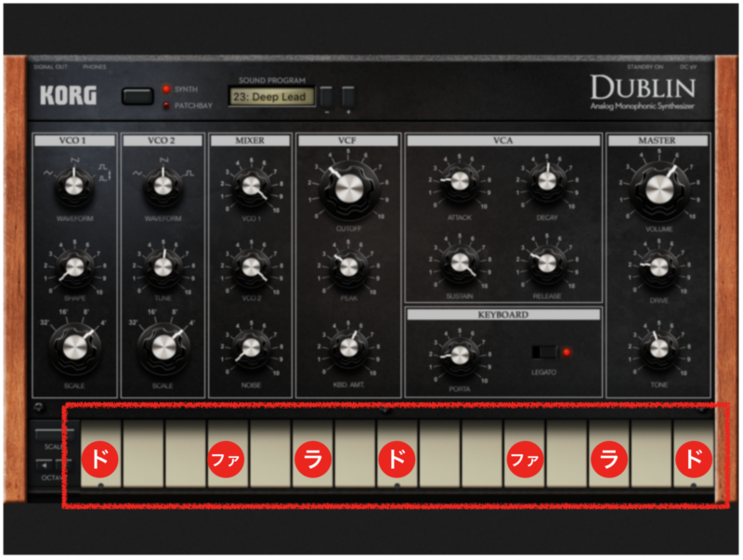Toggle the Legato switch in Keyboard section
The image size is (743, 560).
[545, 352]
